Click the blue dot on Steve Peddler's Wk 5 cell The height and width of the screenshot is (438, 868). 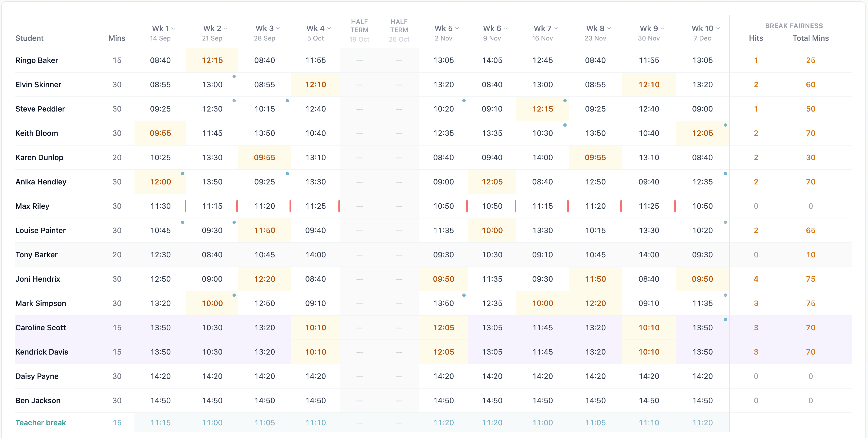(464, 101)
